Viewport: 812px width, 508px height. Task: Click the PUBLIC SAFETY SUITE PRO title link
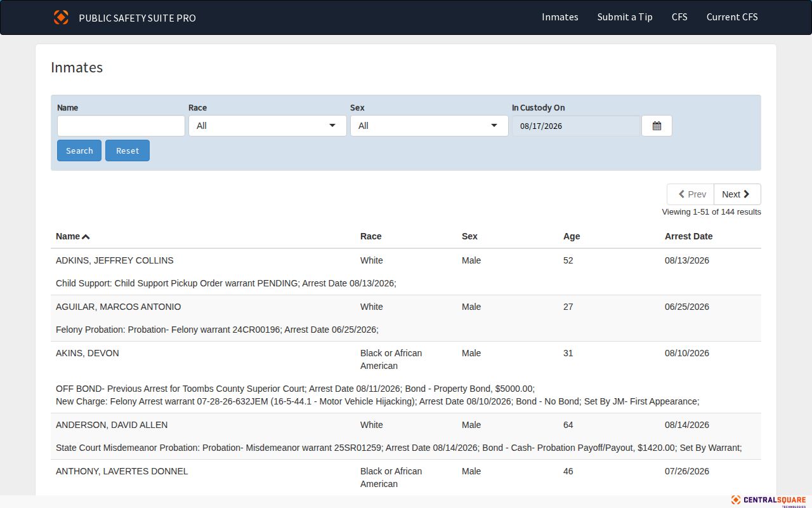point(137,18)
